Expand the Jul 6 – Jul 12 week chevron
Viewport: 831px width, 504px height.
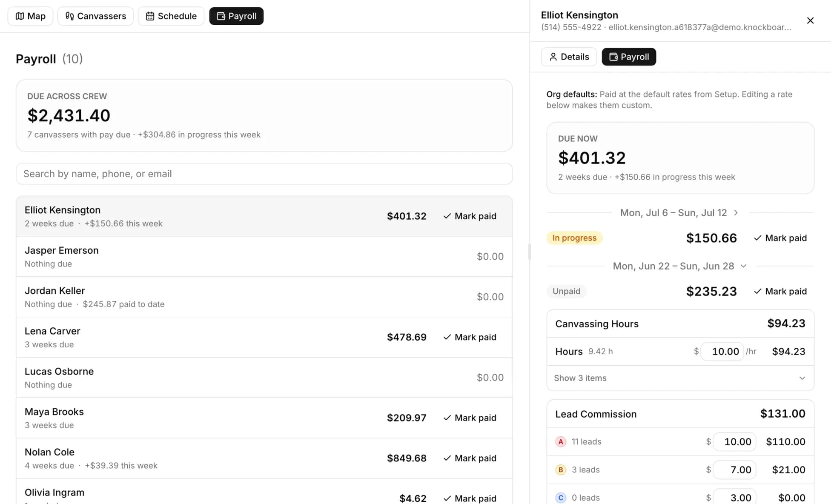(x=736, y=213)
